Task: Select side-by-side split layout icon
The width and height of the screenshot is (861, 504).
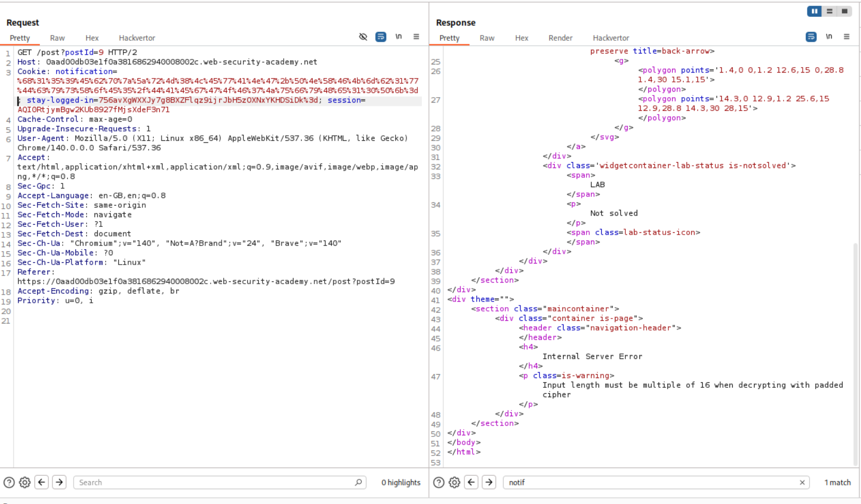Action: pyautogui.click(x=814, y=11)
